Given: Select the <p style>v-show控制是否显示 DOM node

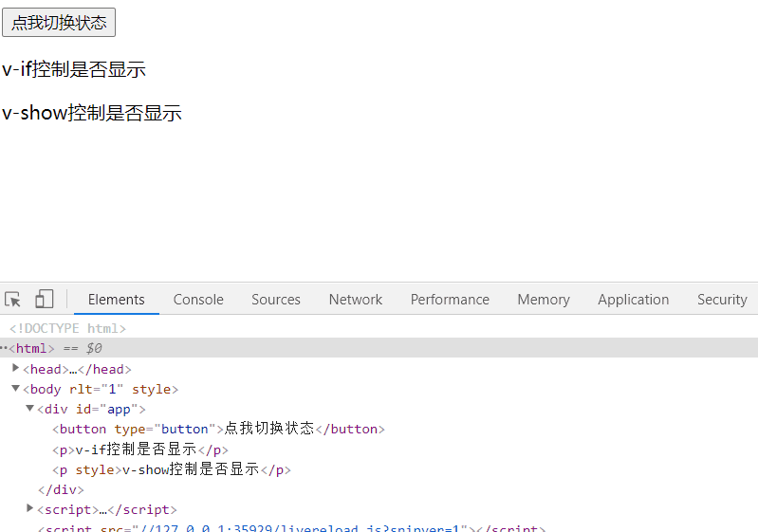Looking at the screenshot, I should pos(172,469).
